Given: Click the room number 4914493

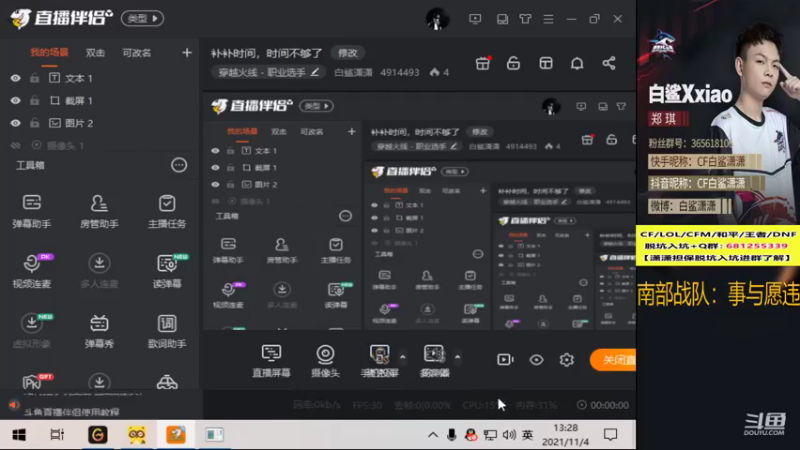Looking at the screenshot, I should pyautogui.click(x=399, y=72).
